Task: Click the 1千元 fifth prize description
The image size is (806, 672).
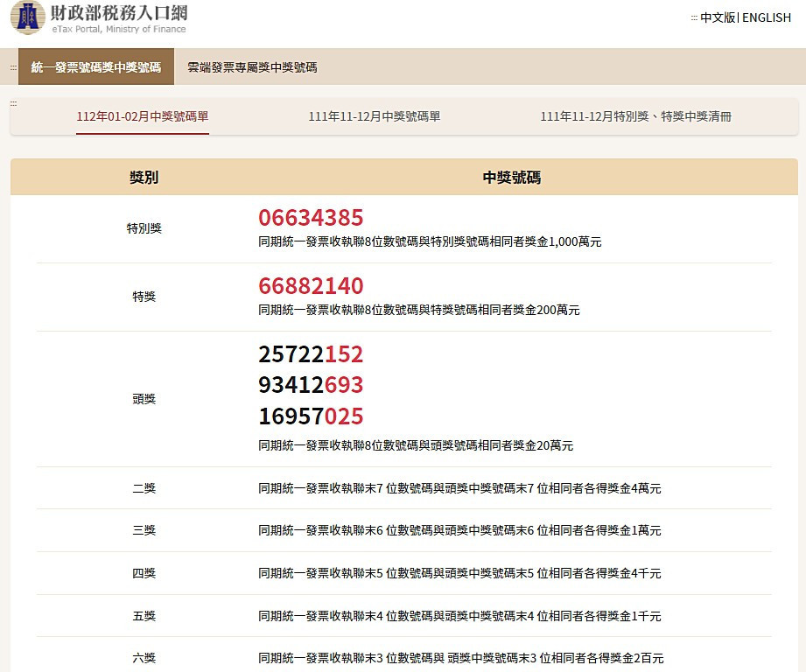Action: (459, 616)
